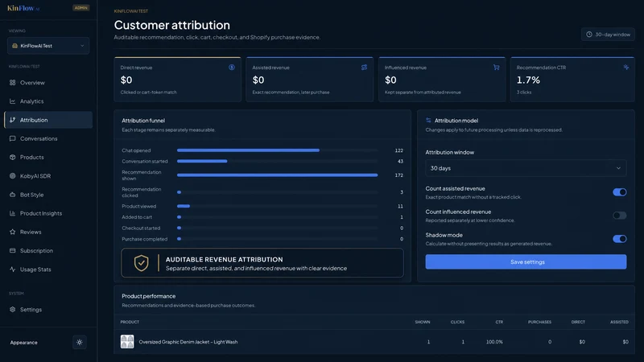This screenshot has height=362, width=644.
Task: Turn off Count assisted revenue switch
Action: [x=619, y=192]
